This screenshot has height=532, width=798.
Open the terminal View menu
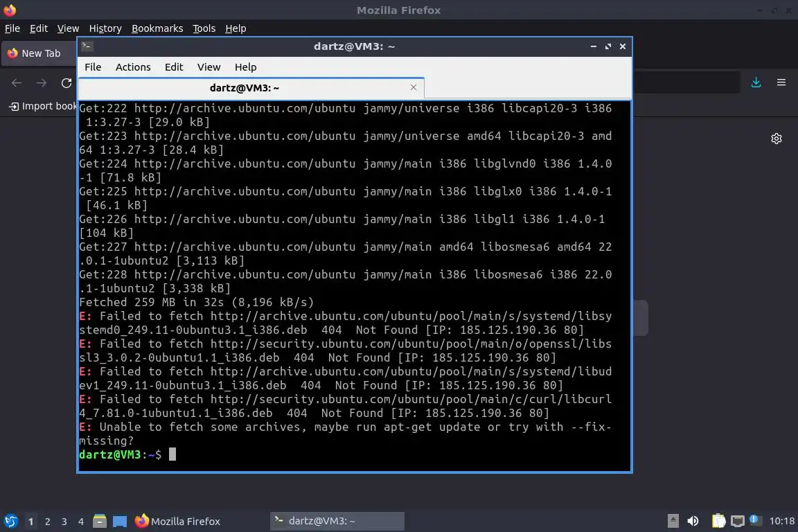209,67
